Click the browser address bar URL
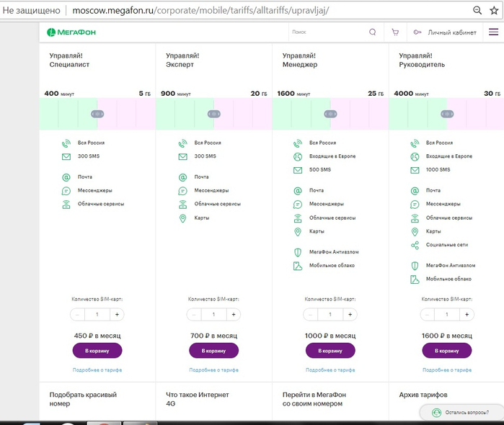The width and height of the screenshot is (504, 425). tap(200, 11)
